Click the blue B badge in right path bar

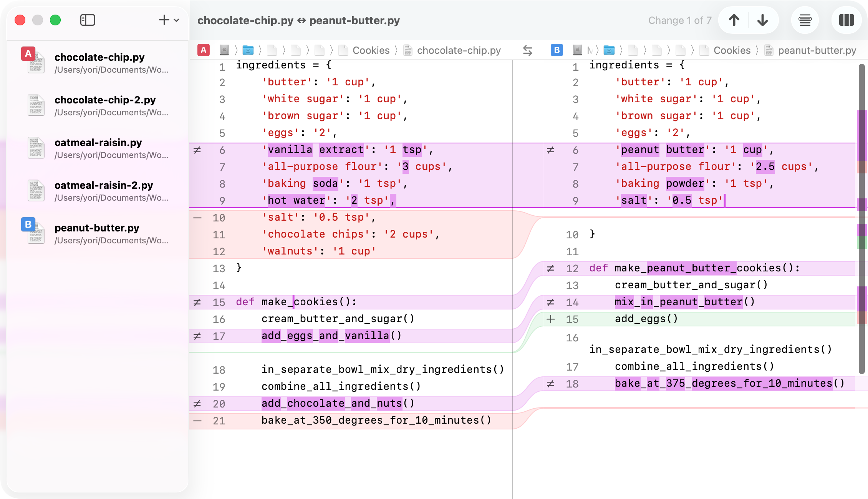tap(557, 50)
